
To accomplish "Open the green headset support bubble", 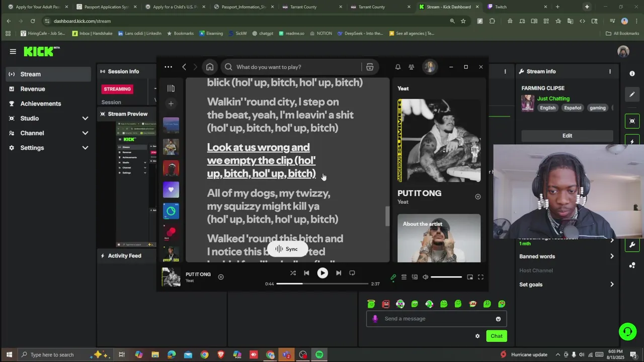I will 627,331.
